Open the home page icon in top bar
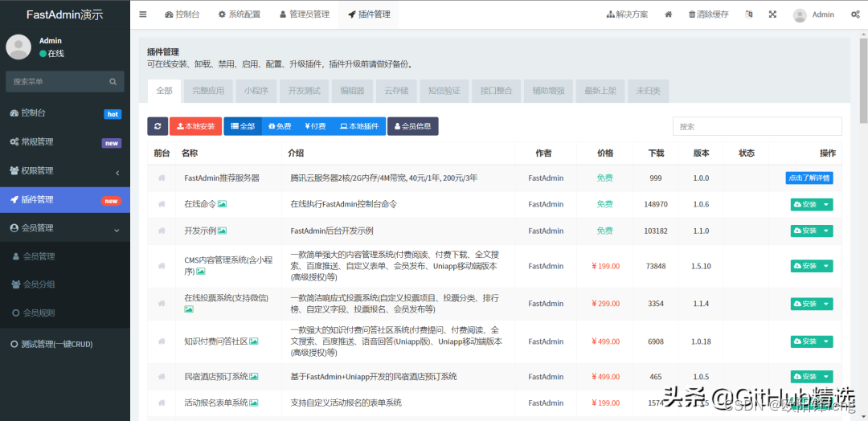The height and width of the screenshot is (421, 868). (669, 14)
